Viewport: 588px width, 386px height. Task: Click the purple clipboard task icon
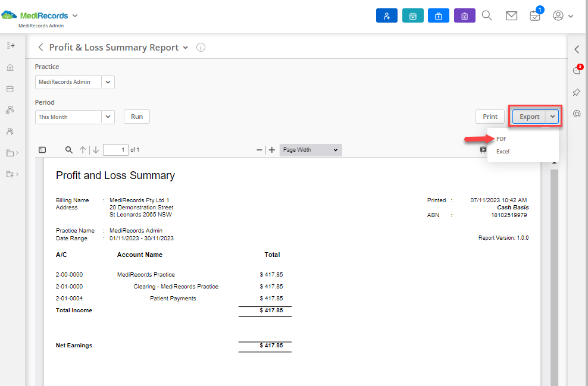pyautogui.click(x=465, y=15)
